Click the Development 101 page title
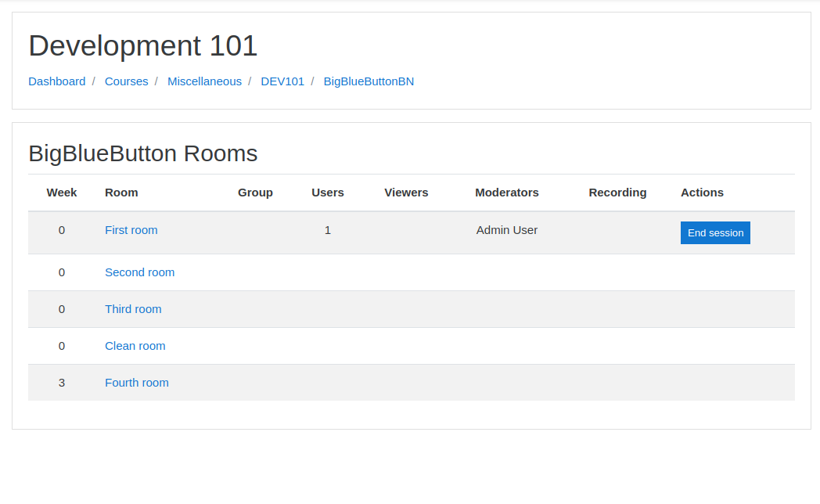 tap(142, 45)
